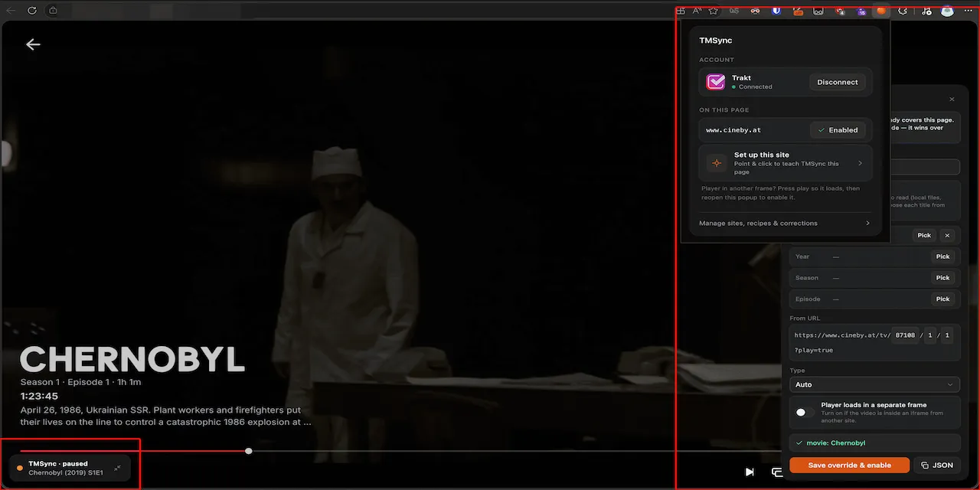Close the TMSync setup side panel
Viewport: 980px width, 490px height.
coord(952,100)
